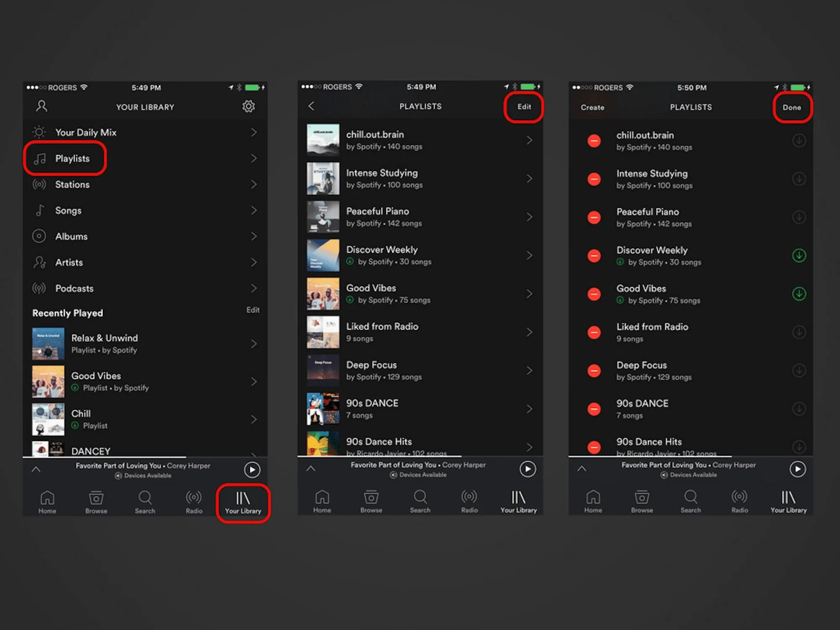Open Albums chevron in Your Library
840x630 pixels.
click(x=254, y=236)
